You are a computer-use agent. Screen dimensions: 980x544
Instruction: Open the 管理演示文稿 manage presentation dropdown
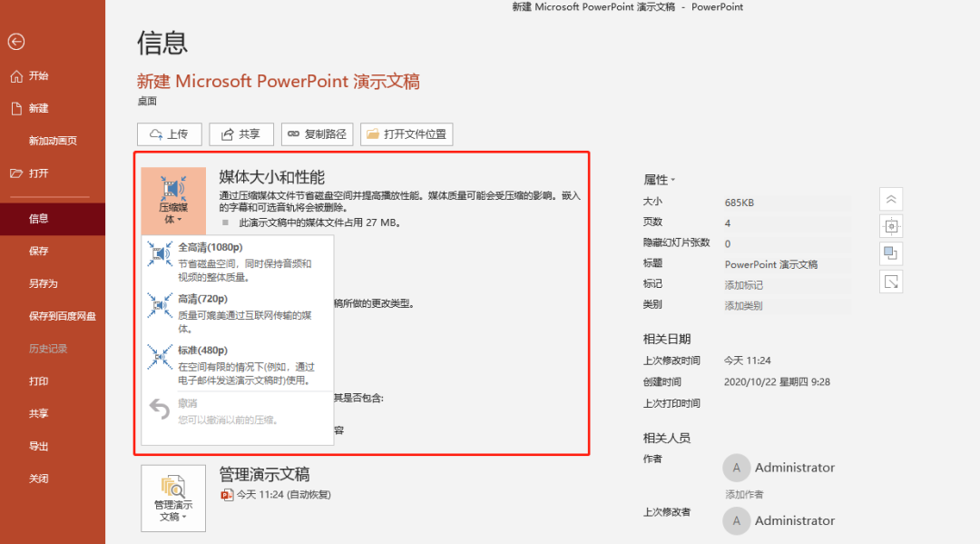pos(173,498)
